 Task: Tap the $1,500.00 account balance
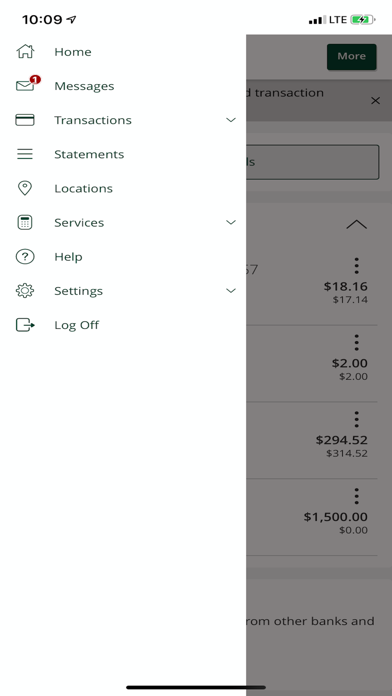pos(336,517)
